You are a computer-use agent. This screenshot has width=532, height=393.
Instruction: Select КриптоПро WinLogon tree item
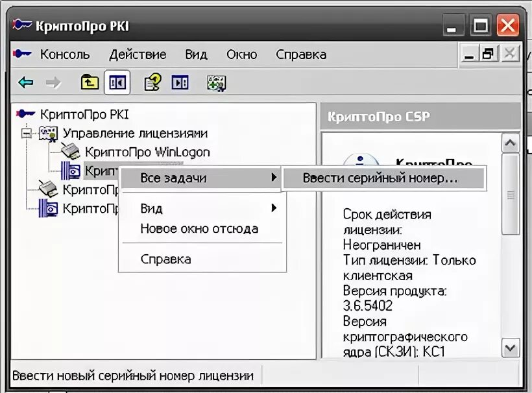coord(147,152)
